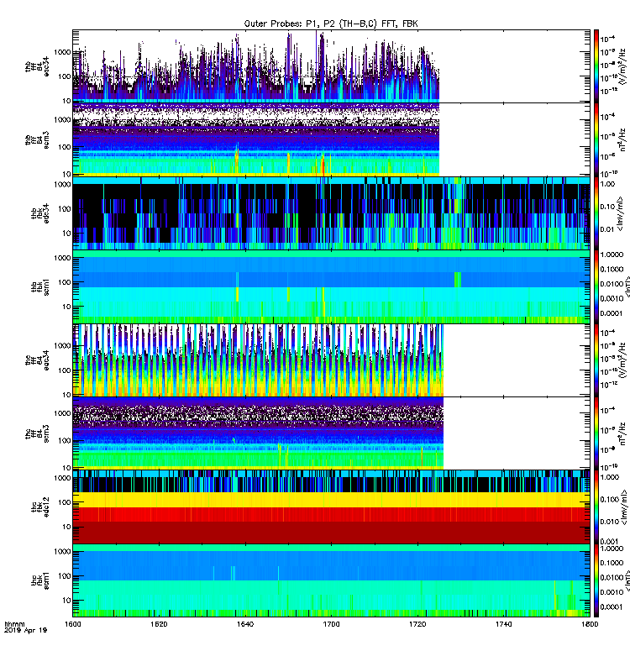Click the "0.001" value on thc edc12 color bar
630x672 pixels.
(609, 541)
